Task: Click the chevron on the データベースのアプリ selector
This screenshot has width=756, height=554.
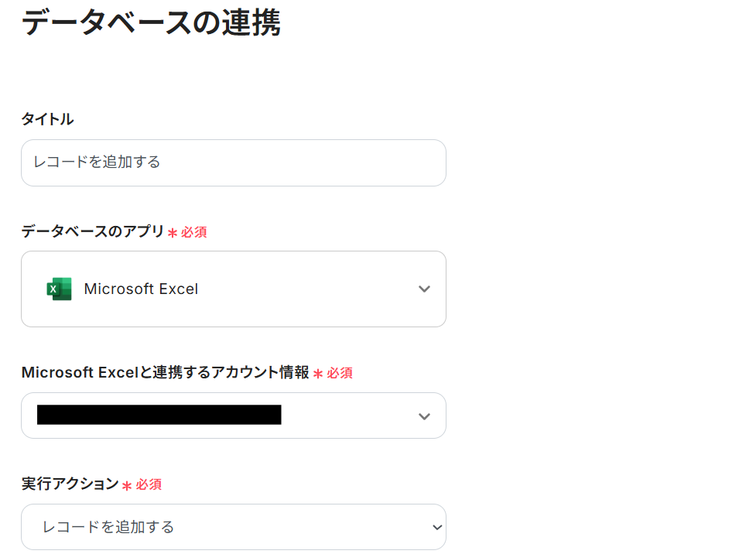Action: (x=424, y=289)
